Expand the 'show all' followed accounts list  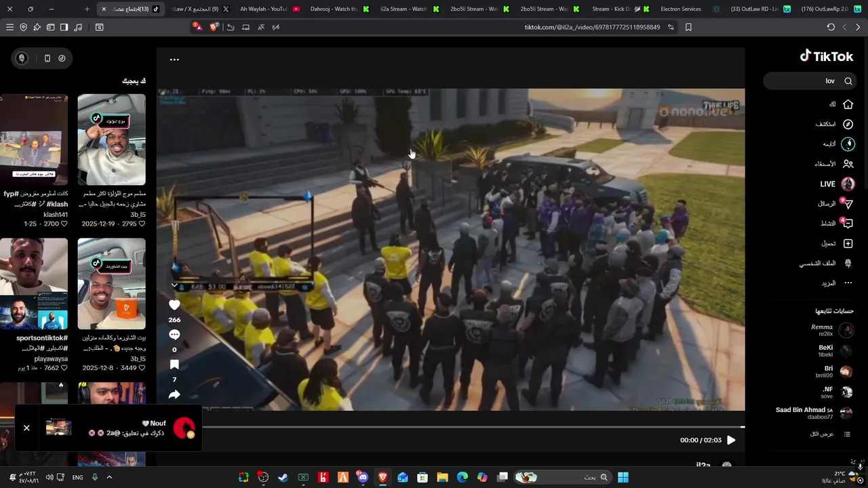830,434
